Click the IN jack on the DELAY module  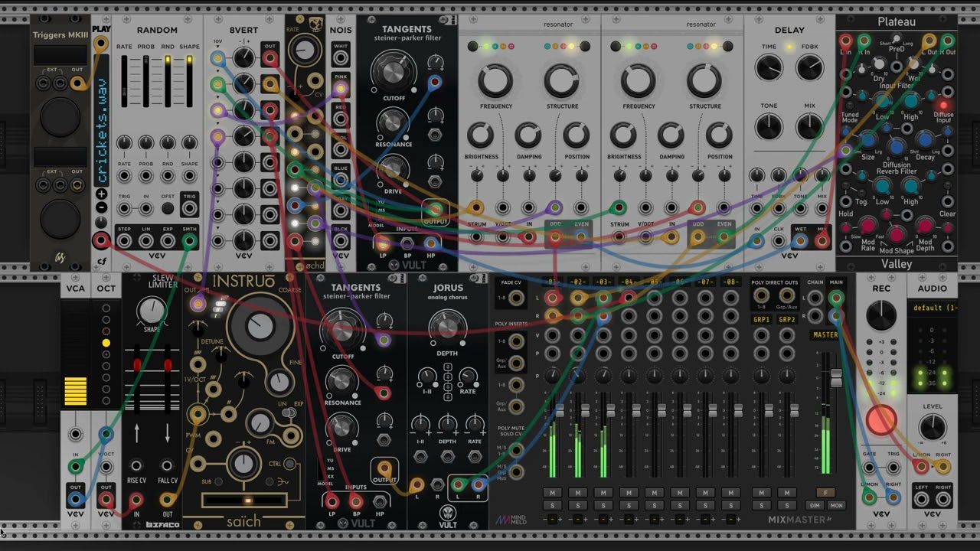click(x=756, y=241)
